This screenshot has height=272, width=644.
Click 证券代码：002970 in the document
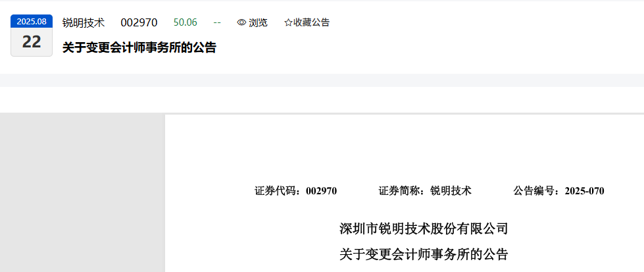click(x=296, y=191)
